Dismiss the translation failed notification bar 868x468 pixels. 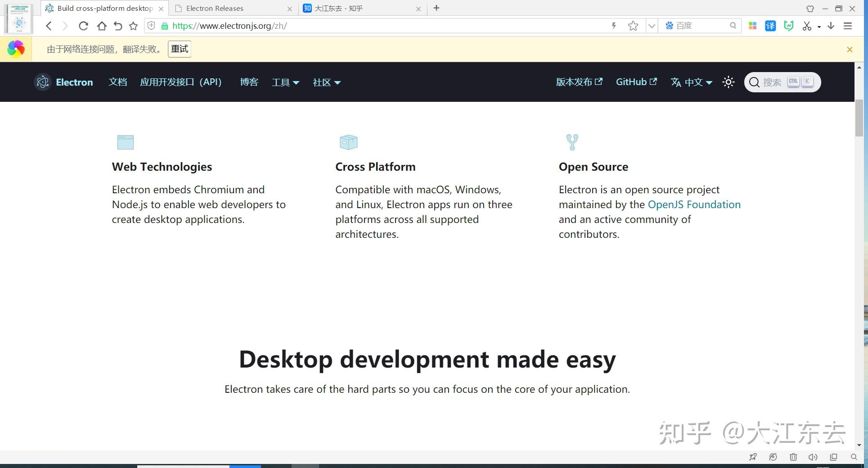(x=850, y=50)
